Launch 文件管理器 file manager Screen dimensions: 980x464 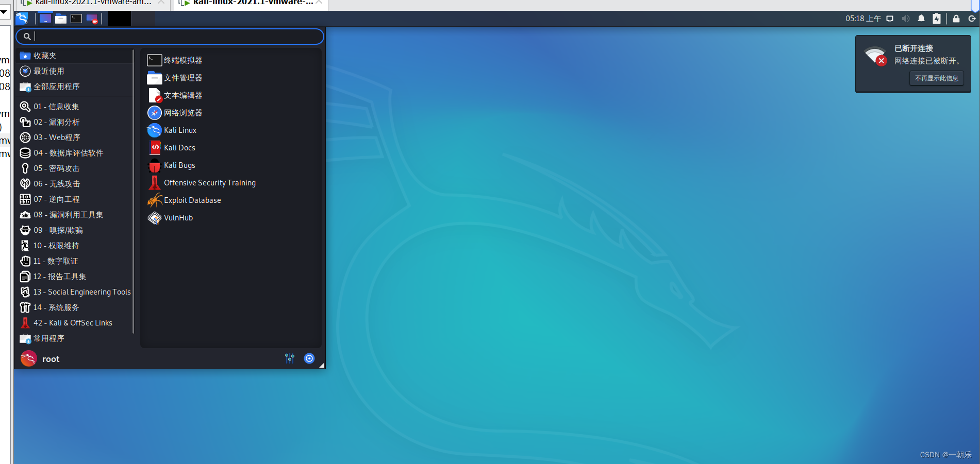[x=231, y=78]
